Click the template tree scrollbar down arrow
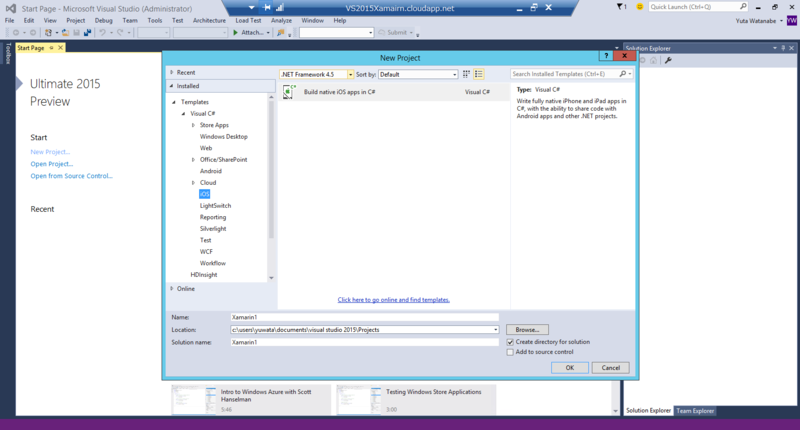This screenshot has height=430, width=800. pyautogui.click(x=271, y=278)
